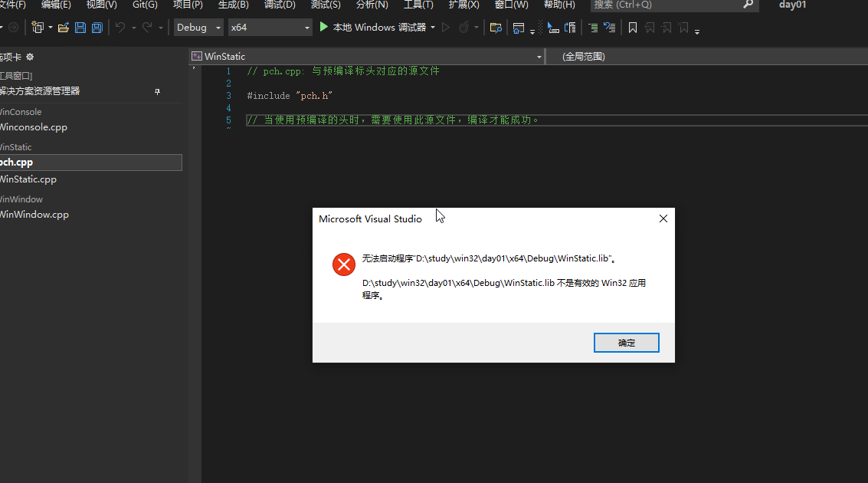Open the 窗口(W) menu

coord(511,5)
